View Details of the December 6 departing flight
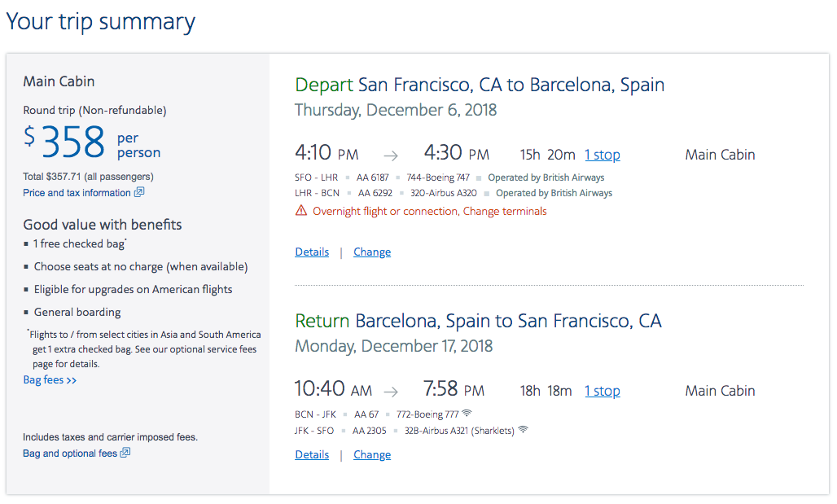Viewport: 837px width, 504px height. tap(312, 252)
